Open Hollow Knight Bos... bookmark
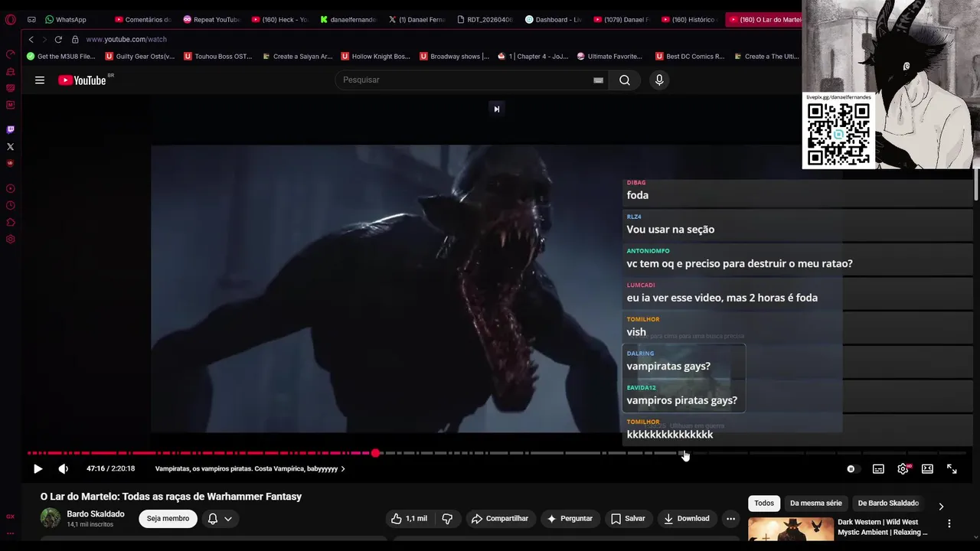This screenshot has height=551, width=980. tap(376, 57)
